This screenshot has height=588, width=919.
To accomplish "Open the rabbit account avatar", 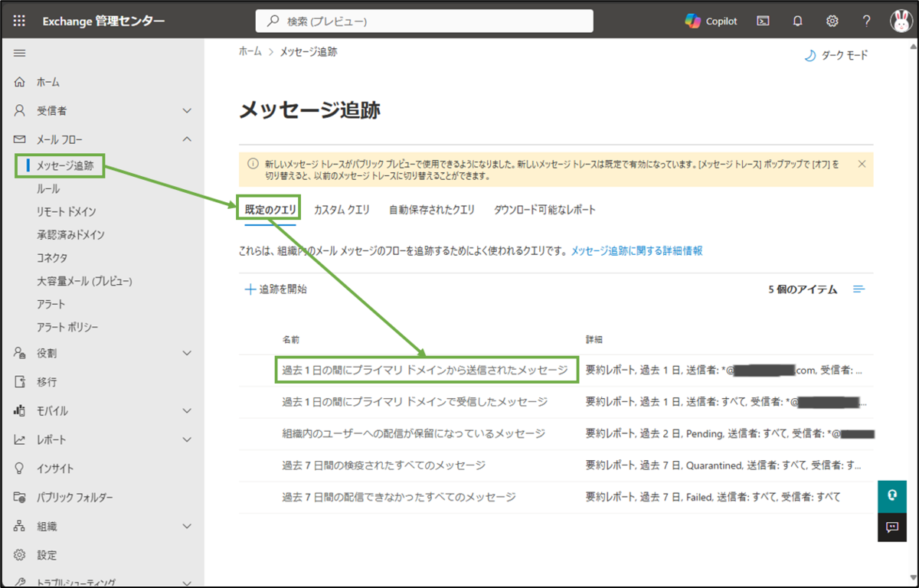I will pyautogui.click(x=901, y=21).
